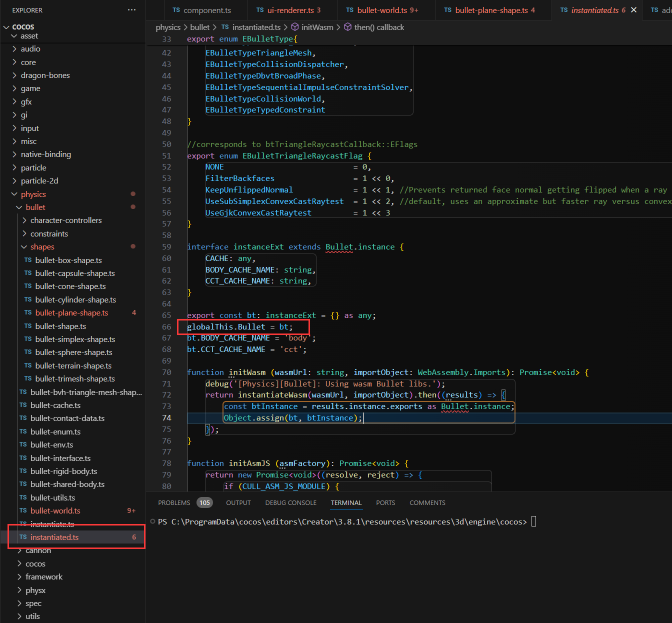Click the TS icon on component.ts tab
This screenshot has height=623, width=672.
tap(176, 10)
